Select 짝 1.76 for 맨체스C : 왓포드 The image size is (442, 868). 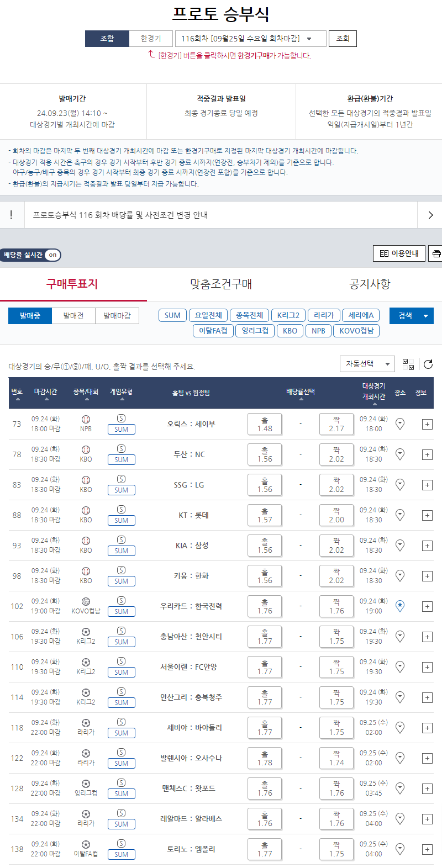point(336,788)
